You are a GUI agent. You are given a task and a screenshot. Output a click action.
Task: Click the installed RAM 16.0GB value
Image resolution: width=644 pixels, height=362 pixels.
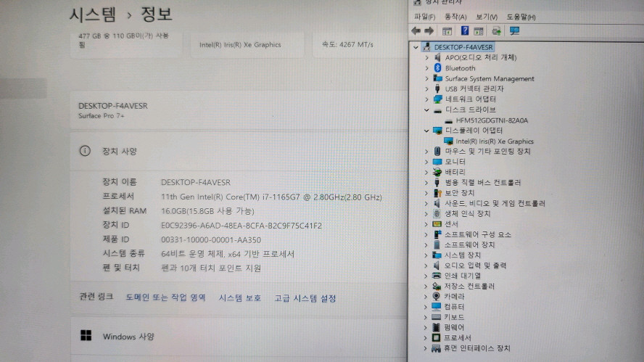coord(208,211)
